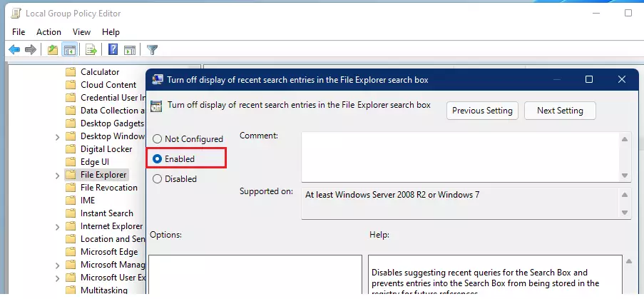
Task: Open the Help menu
Action: (111, 31)
